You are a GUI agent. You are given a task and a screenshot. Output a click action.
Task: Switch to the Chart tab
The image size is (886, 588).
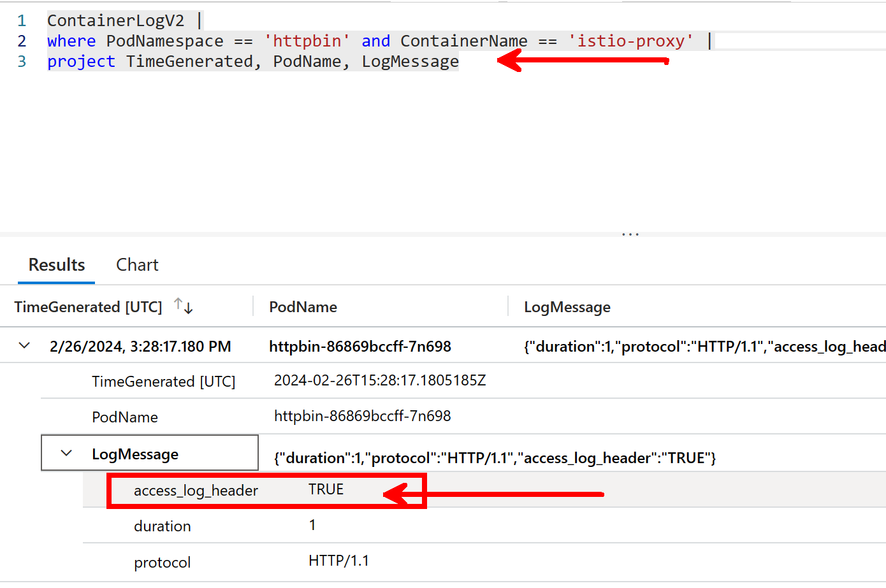pyautogui.click(x=137, y=265)
